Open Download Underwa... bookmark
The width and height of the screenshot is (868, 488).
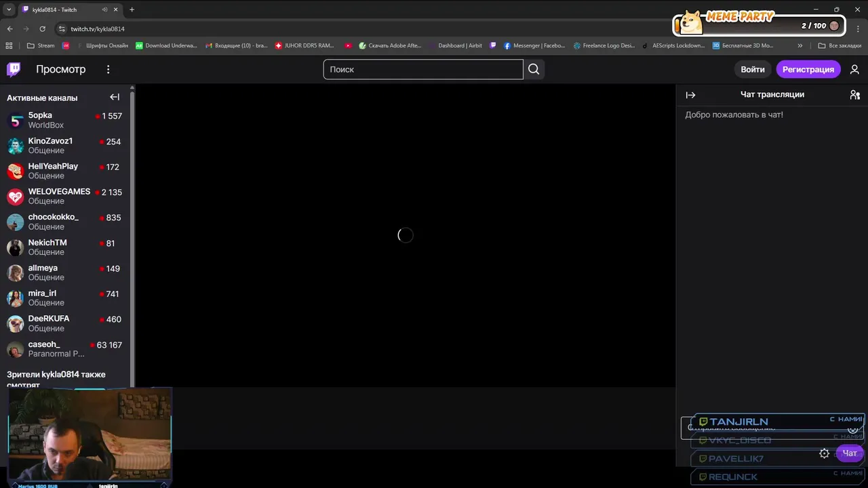(166, 45)
